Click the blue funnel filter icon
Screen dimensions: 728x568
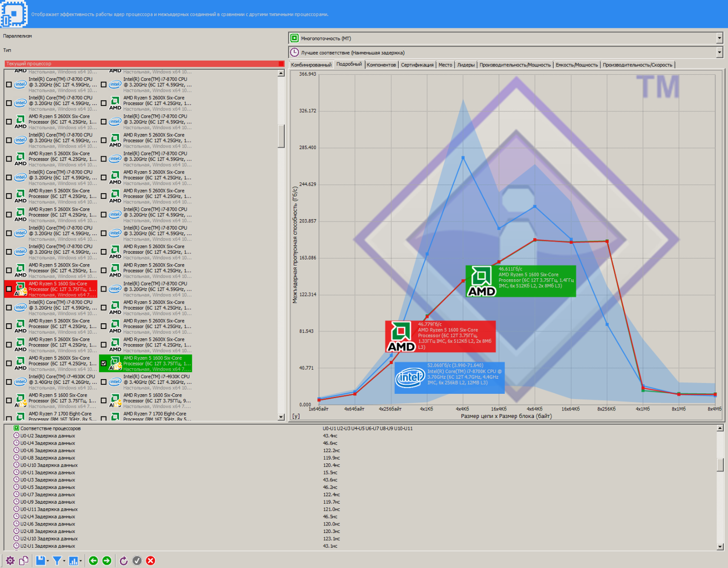(x=57, y=561)
